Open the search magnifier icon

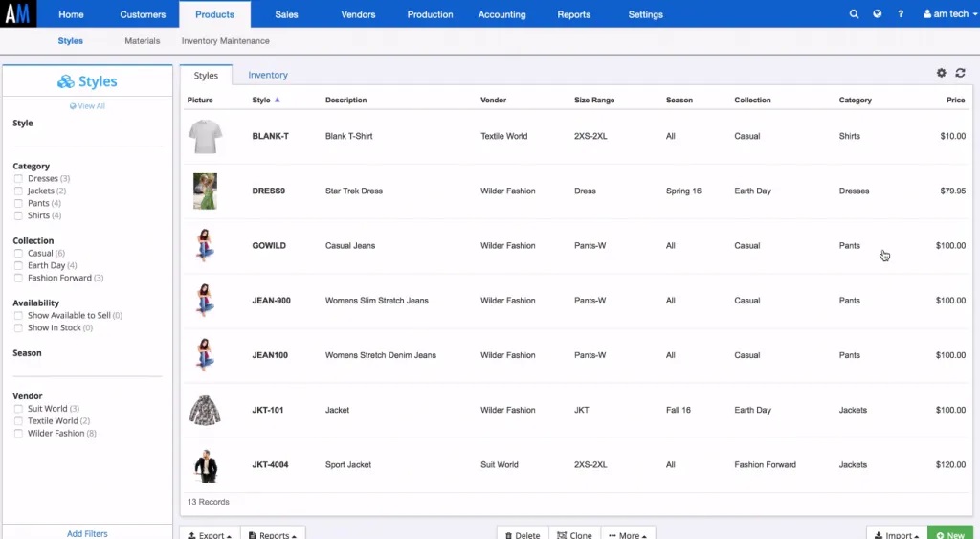[854, 13]
